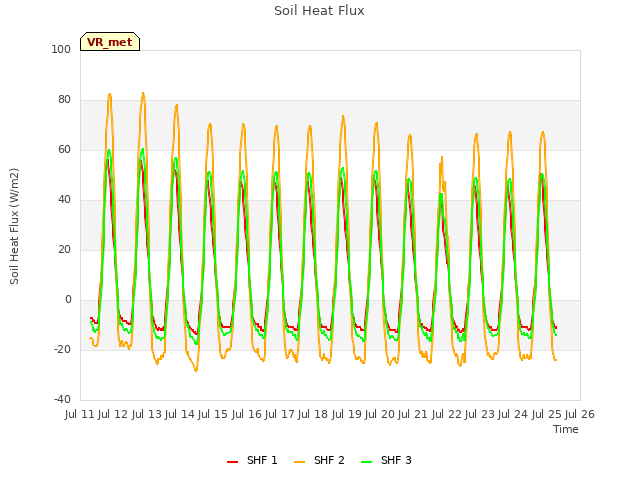Toggle the SHF 3 series in legend
Screen dimensions: 640x480
pyautogui.click(x=387, y=460)
